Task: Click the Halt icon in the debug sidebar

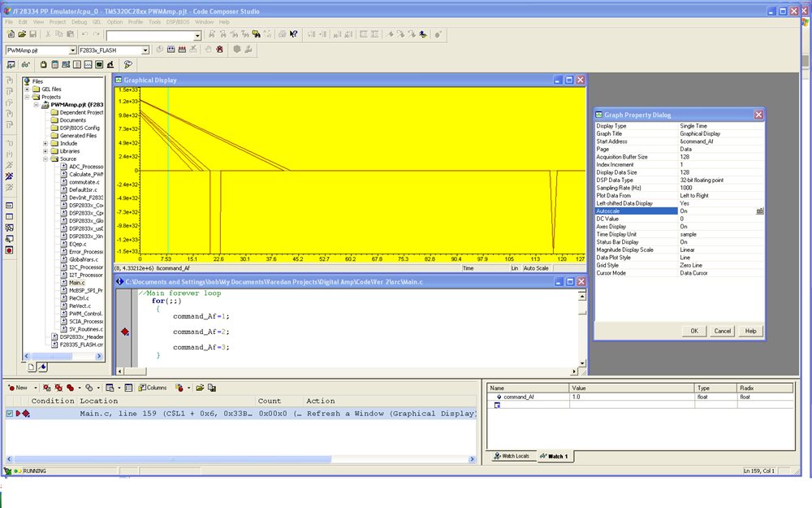Action: (8, 154)
